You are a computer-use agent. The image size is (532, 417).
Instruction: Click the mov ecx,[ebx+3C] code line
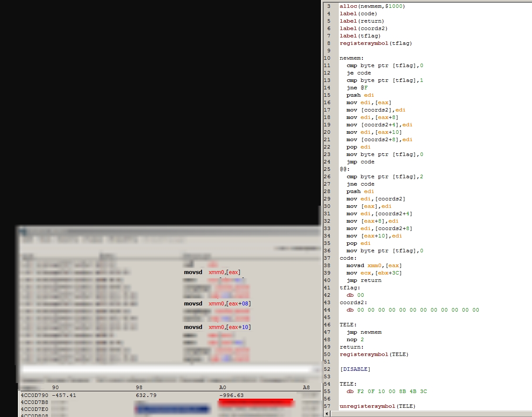coord(374,273)
